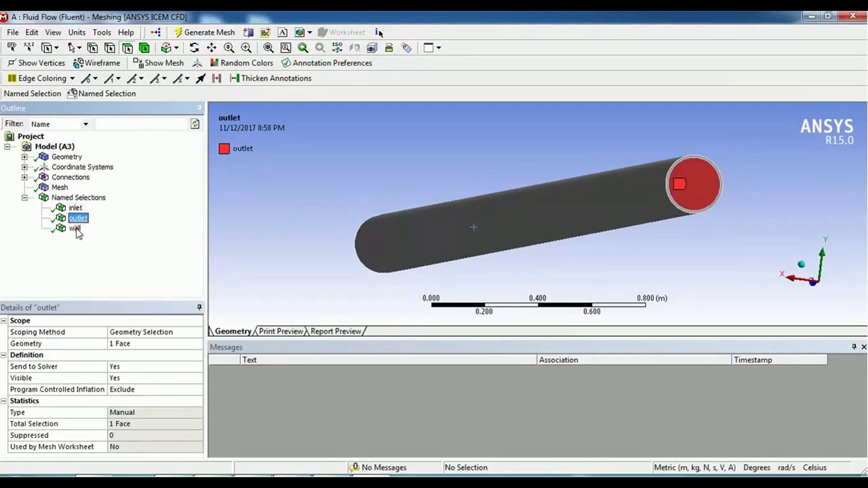This screenshot has height=488, width=868.
Task: Click the green Previous View icon
Action: click(302, 47)
